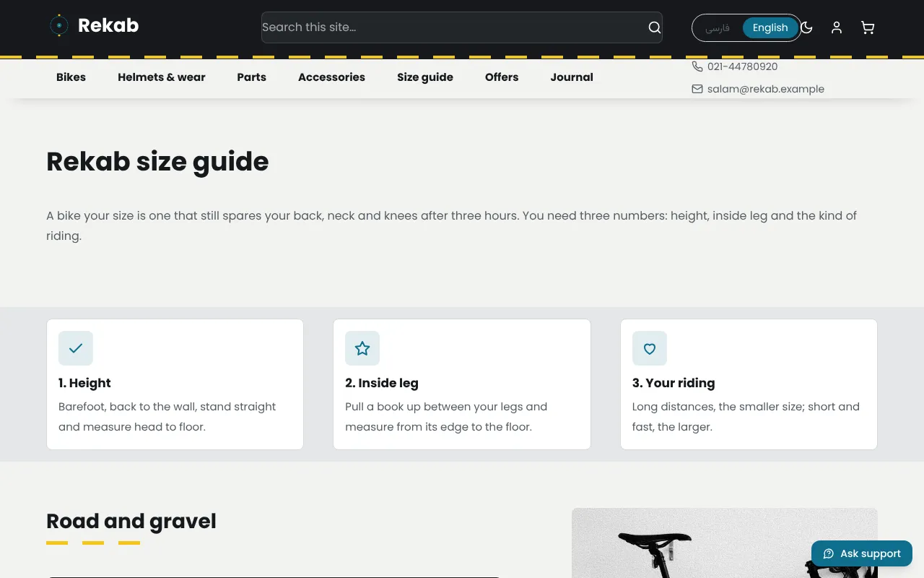924x578 pixels.
Task: Select the English language option
Action: pyautogui.click(x=770, y=27)
